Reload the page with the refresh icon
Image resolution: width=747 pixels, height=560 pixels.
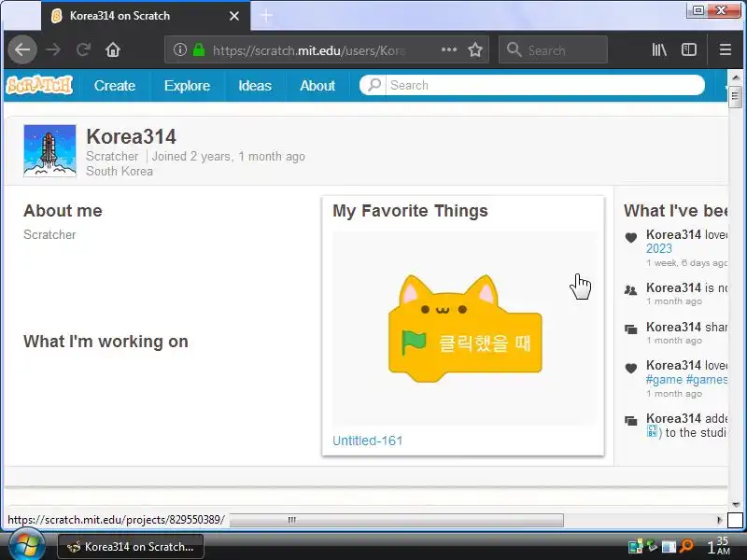click(83, 49)
